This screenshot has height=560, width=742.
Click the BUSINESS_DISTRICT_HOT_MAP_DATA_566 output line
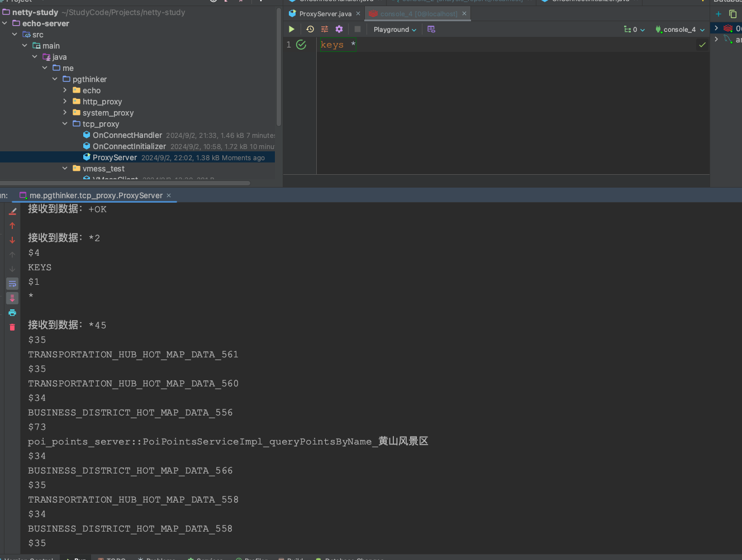[x=130, y=471]
